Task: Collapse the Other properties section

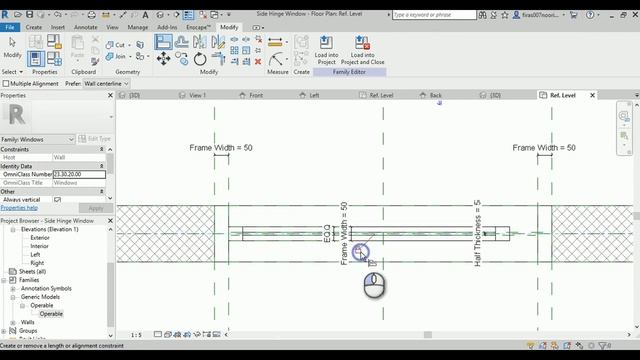Action: tap(102, 191)
